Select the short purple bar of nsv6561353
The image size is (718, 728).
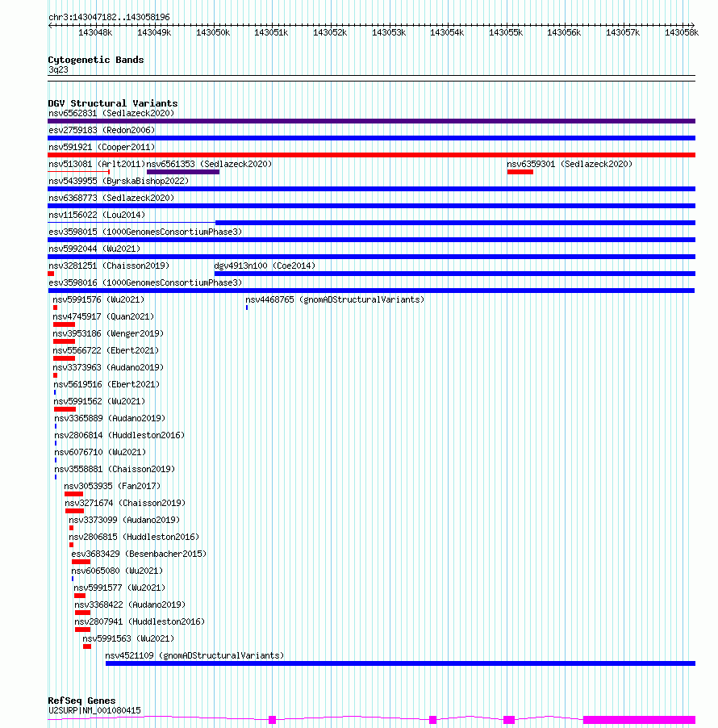coord(183,172)
